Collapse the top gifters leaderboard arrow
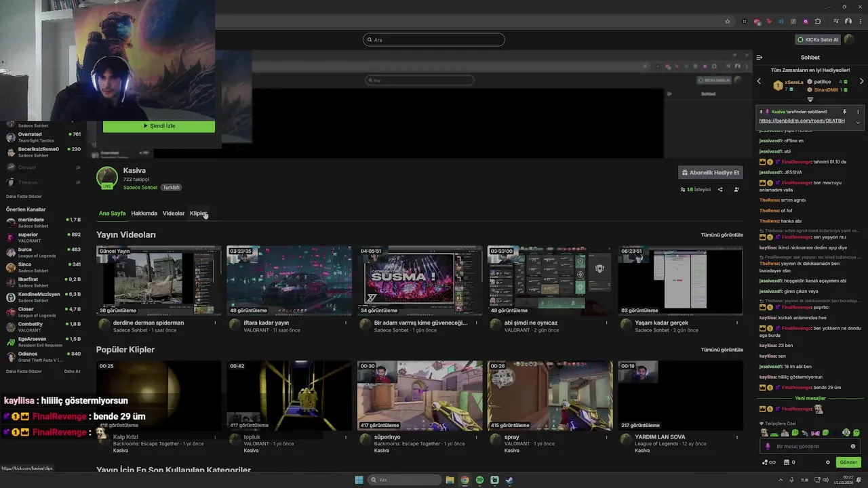The width and height of the screenshot is (868, 488). (x=810, y=99)
